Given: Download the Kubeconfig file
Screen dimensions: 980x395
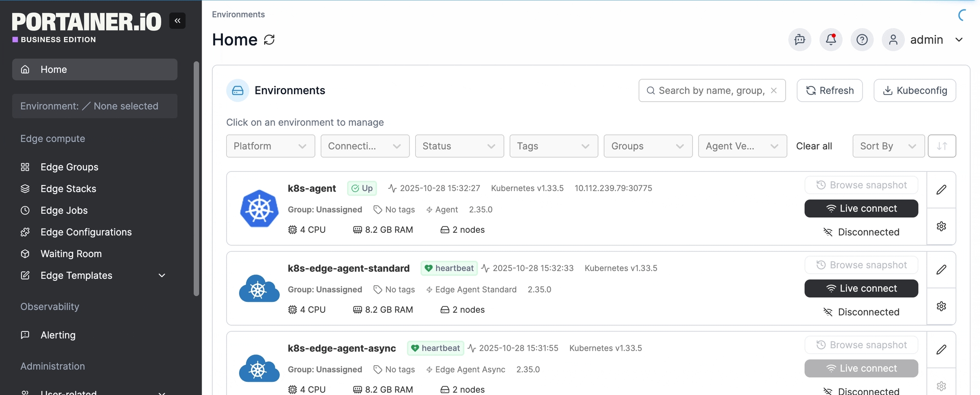Looking at the screenshot, I should tap(914, 90).
